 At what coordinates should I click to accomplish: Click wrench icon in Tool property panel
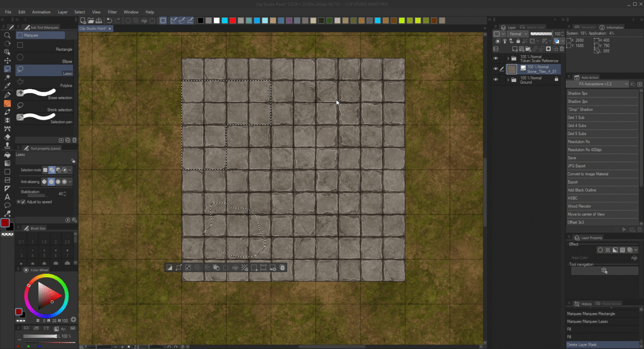(75, 220)
